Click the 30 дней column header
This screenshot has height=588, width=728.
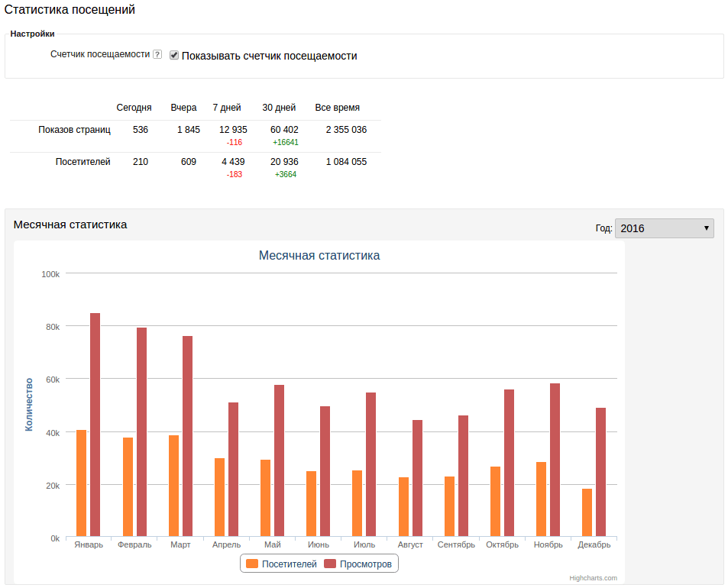pyautogui.click(x=279, y=108)
